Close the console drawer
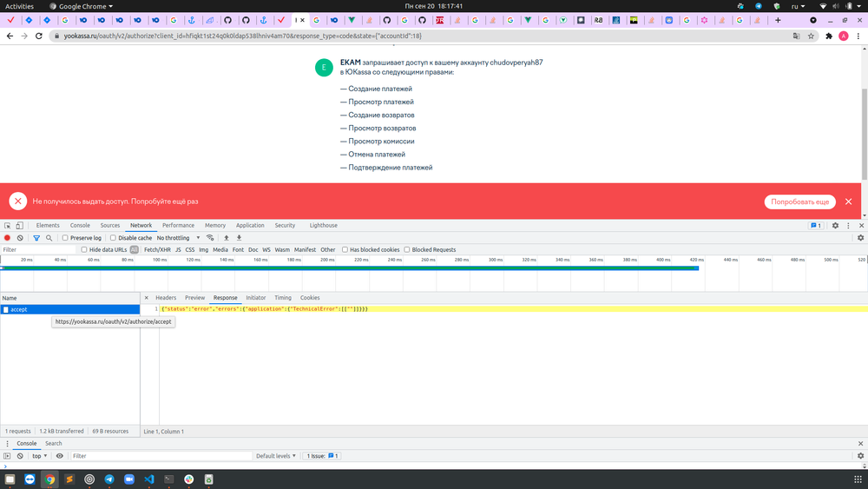Image resolution: width=868 pixels, height=489 pixels. (860, 444)
